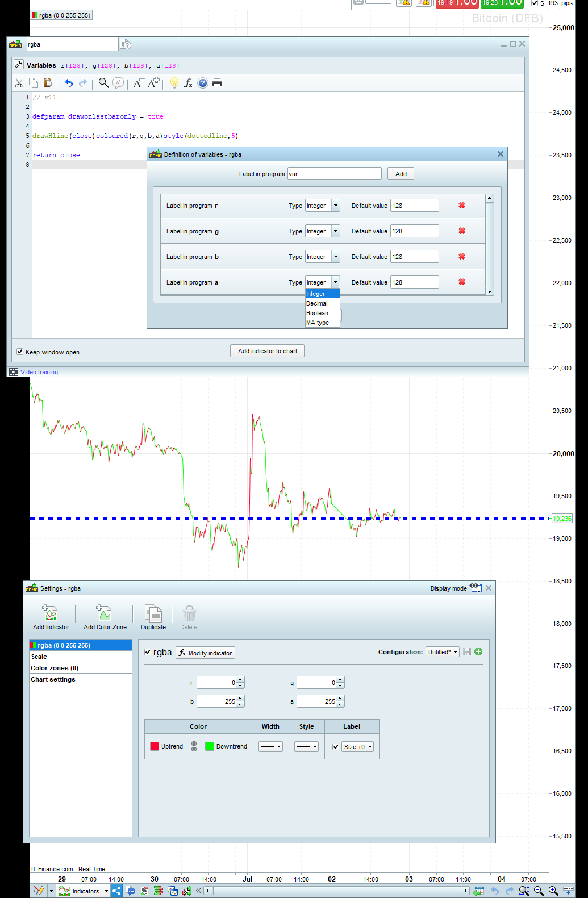Open Type dropdown for variable r

pos(336,206)
